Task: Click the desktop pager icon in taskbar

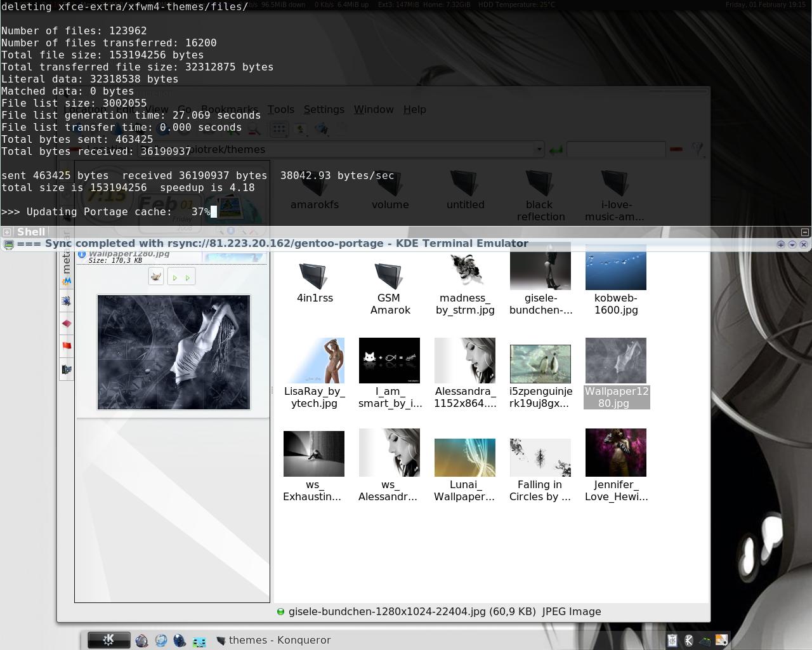Action: coord(199,641)
